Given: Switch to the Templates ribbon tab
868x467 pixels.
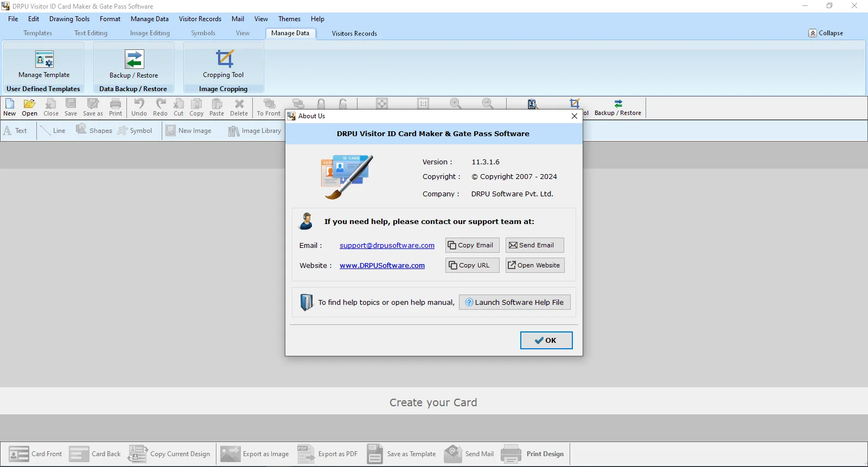Looking at the screenshot, I should (37, 33).
